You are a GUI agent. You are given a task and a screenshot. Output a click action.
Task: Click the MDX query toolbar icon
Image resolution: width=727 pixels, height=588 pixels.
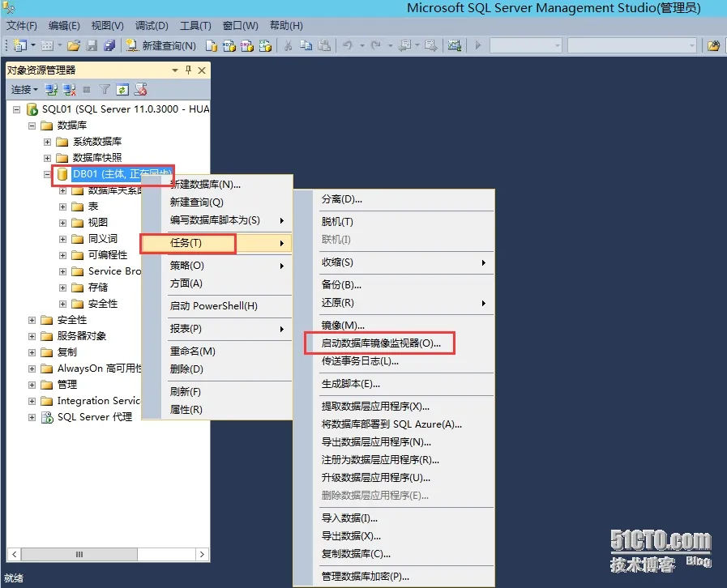tap(229, 45)
